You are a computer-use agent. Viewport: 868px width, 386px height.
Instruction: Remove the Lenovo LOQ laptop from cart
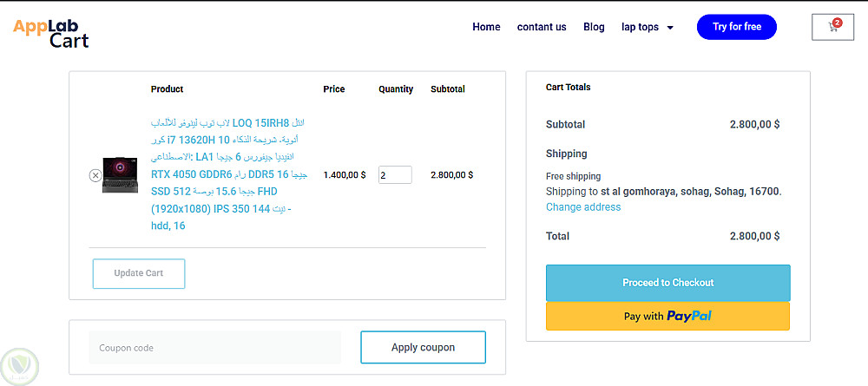pyautogui.click(x=95, y=175)
